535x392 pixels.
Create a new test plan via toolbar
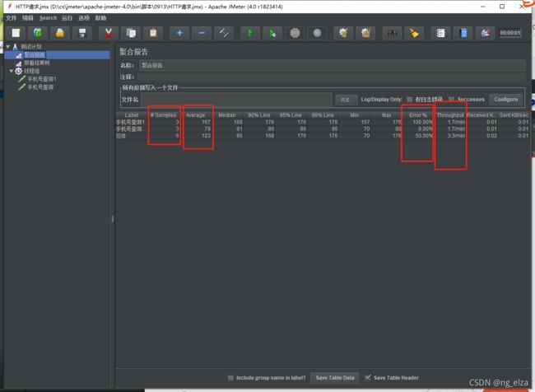16,33
